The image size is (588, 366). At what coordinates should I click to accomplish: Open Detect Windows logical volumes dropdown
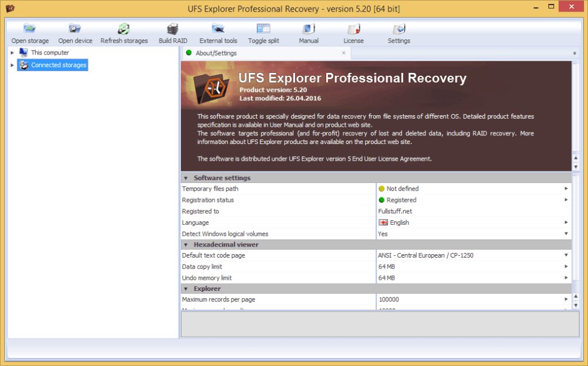[566, 233]
